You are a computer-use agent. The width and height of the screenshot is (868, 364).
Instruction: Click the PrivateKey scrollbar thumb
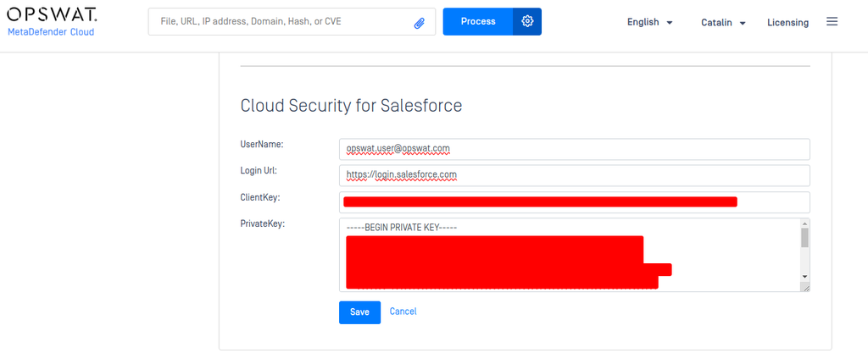pos(804,238)
